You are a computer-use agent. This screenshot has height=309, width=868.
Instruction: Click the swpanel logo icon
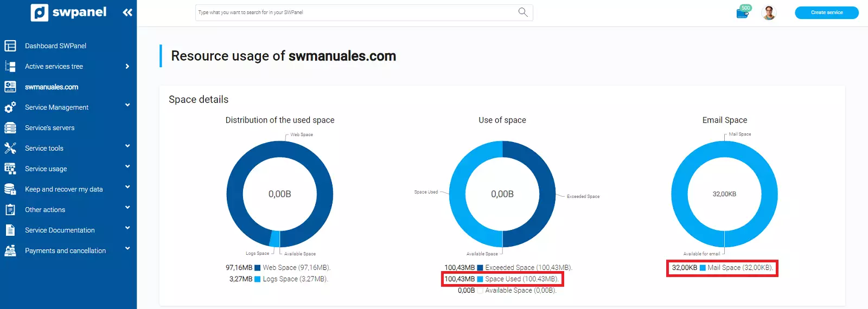pyautogui.click(x=40, y=12)
